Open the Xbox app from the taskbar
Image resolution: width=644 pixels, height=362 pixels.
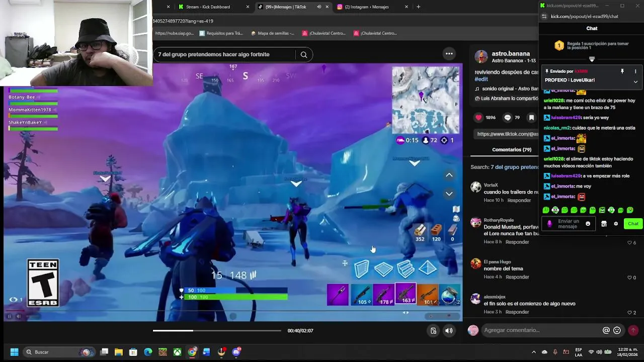pyautogui.click(x=177, y=352)
